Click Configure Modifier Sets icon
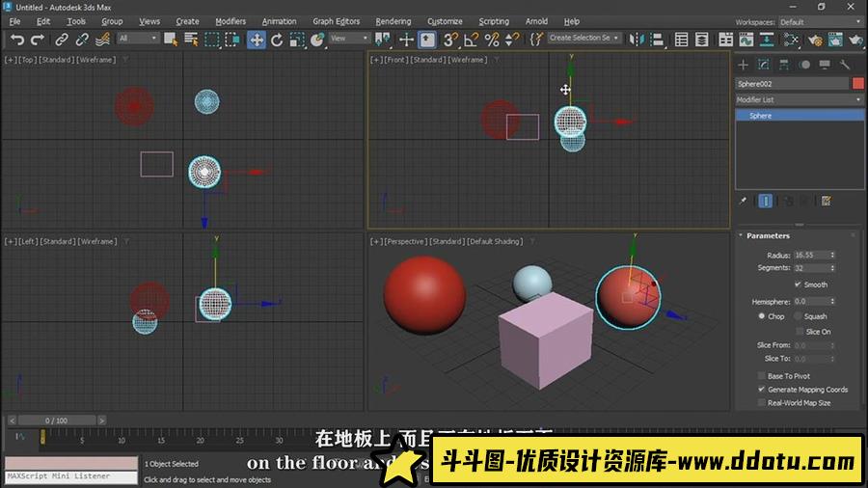The width and height of the screenshot is (868, 488). (x=826, y=201)
